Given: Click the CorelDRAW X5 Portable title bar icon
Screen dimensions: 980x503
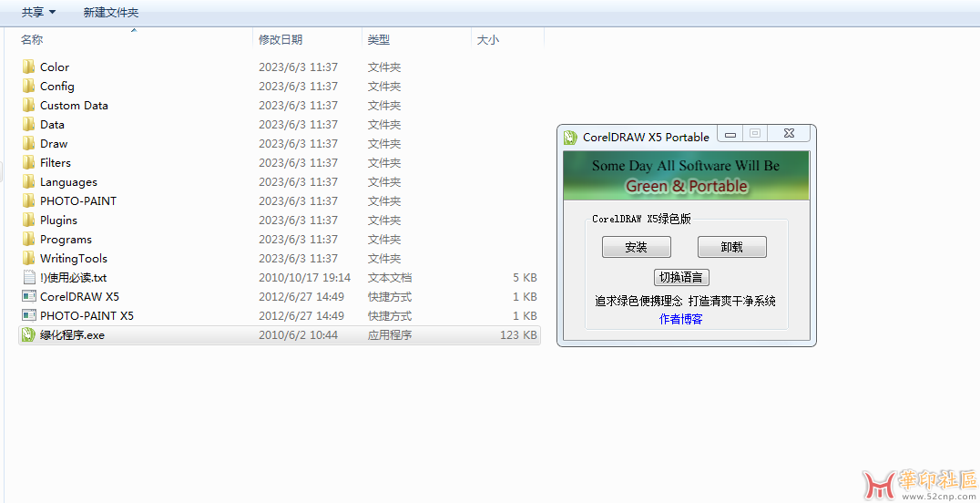Looking at the screenshot, I should (571, 138).
